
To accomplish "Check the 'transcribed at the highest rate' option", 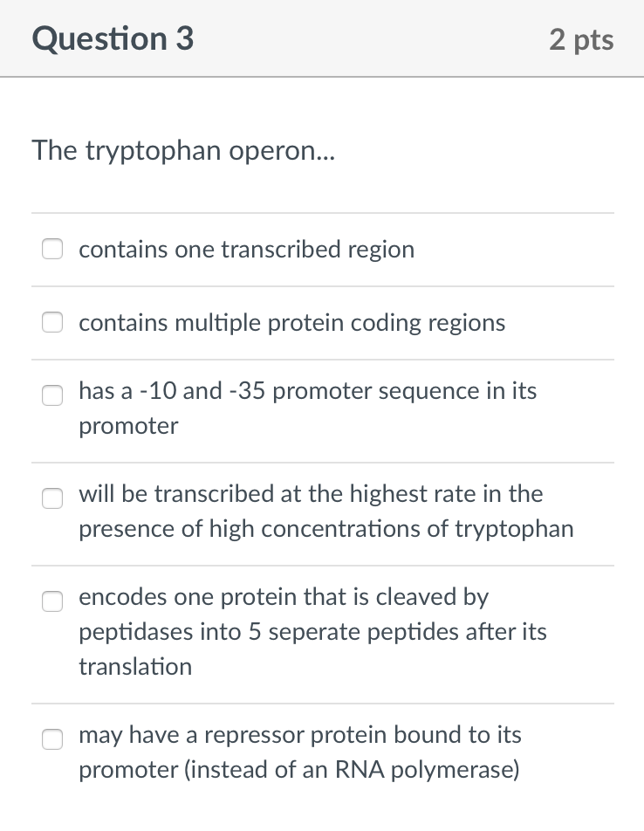I will coord(52,498).
